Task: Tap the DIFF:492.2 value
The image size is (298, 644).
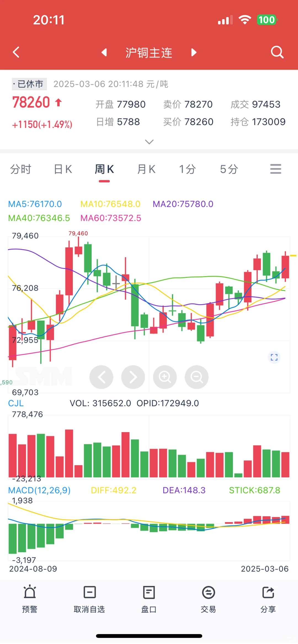Action: click(114, 490)
